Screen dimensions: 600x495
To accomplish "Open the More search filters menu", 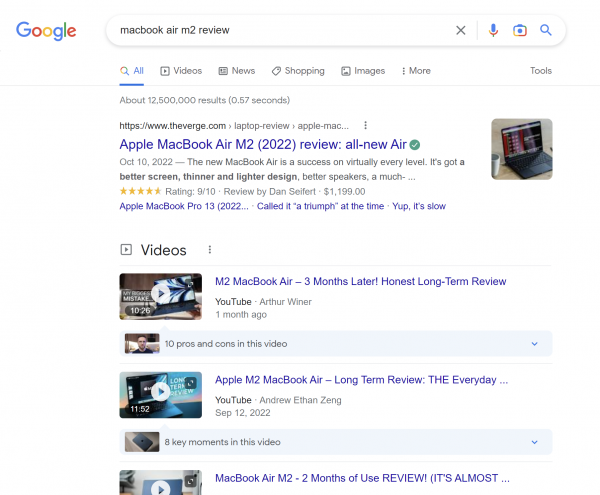I will [x=416, y=71].
